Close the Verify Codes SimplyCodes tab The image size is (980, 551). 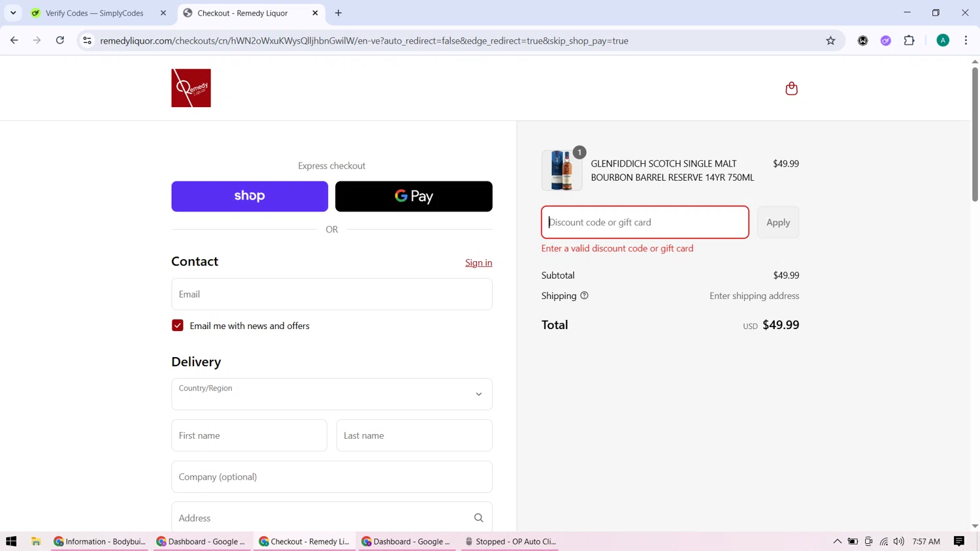(x=163, y=13)
